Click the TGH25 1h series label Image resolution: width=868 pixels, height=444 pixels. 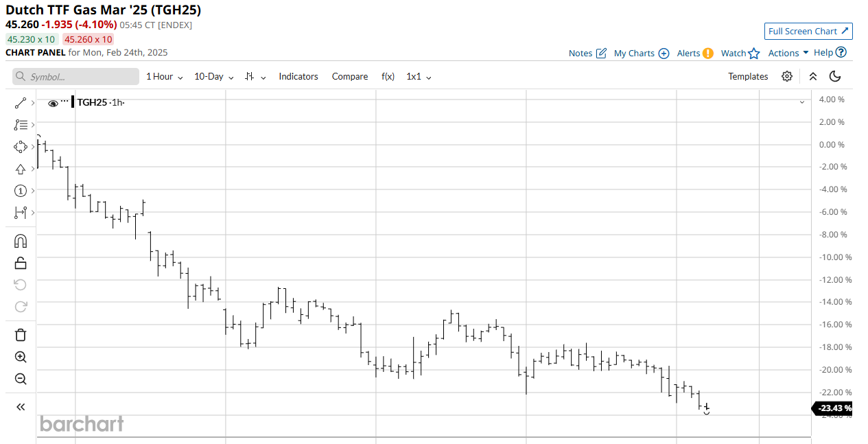click(x=100, y=102)
